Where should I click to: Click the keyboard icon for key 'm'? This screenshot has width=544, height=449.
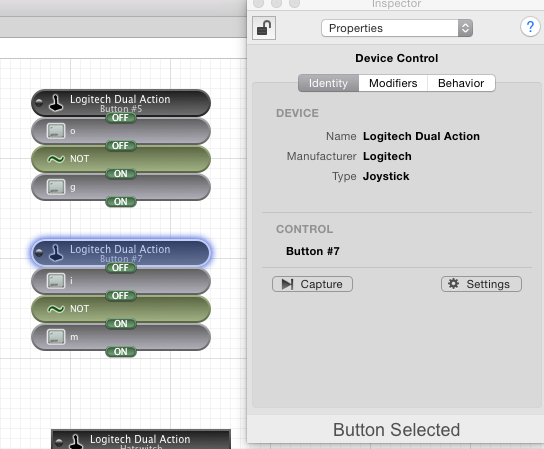(x=56, y=337)
